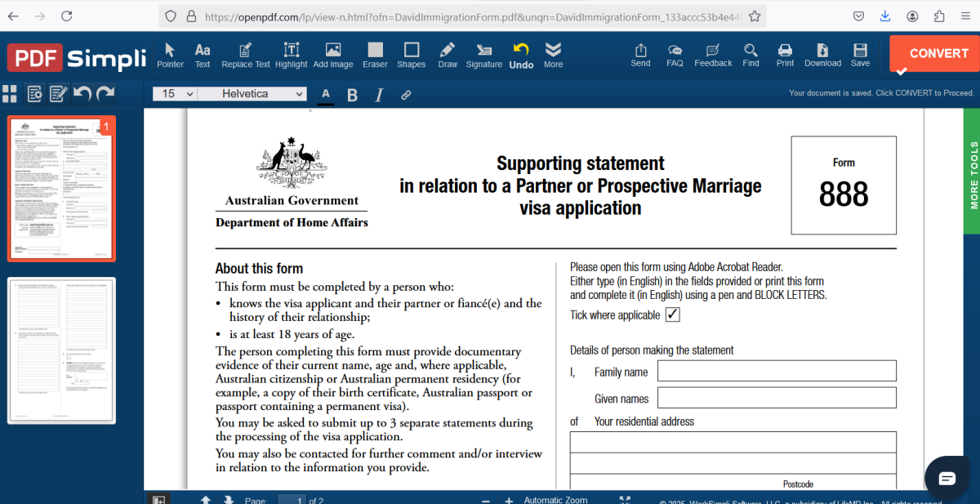Insert a hyperlink using the link icon

tap(406, 94)
